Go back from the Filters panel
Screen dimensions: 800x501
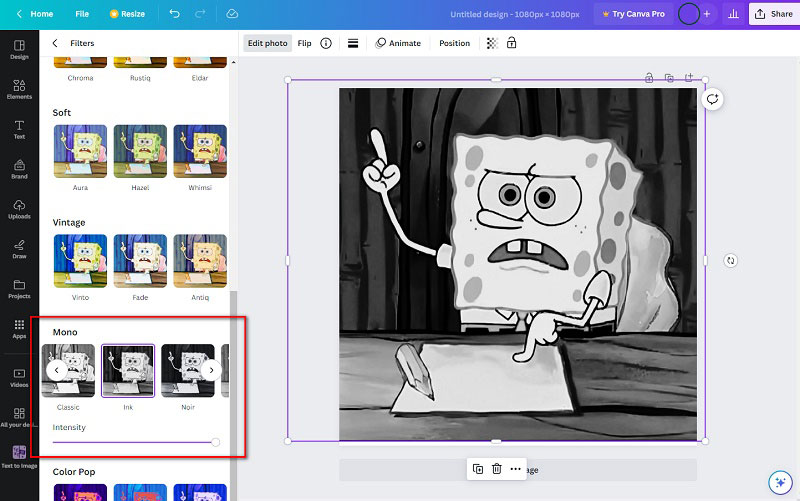55,43
